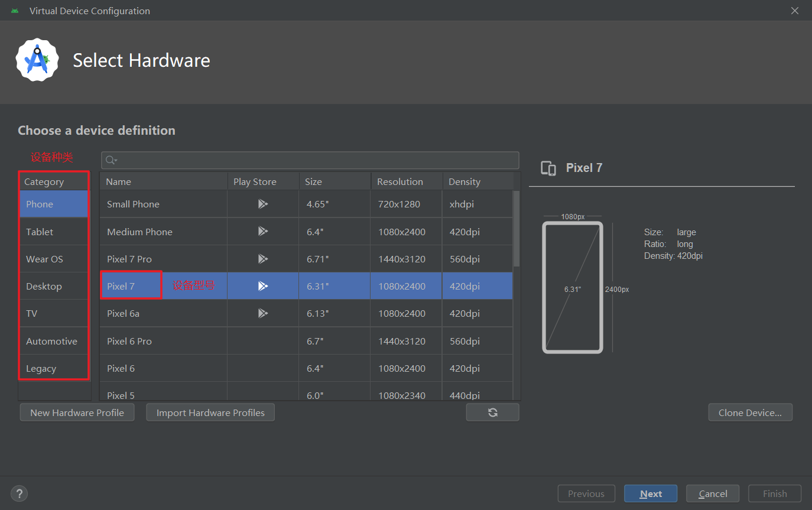Sort by the Name column header
The image size is (812, 510).
(164, 181)
